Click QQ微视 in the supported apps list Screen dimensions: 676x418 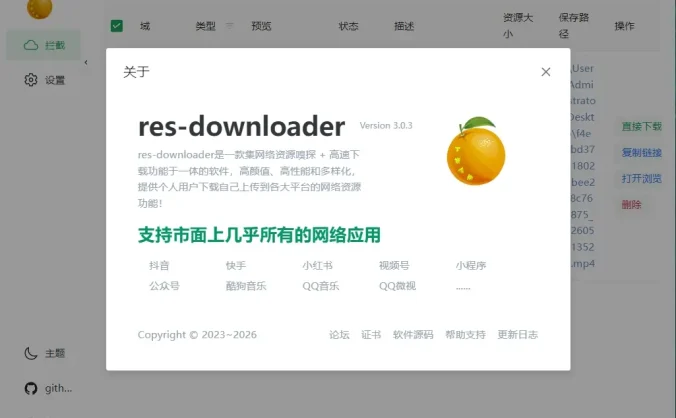397,286
